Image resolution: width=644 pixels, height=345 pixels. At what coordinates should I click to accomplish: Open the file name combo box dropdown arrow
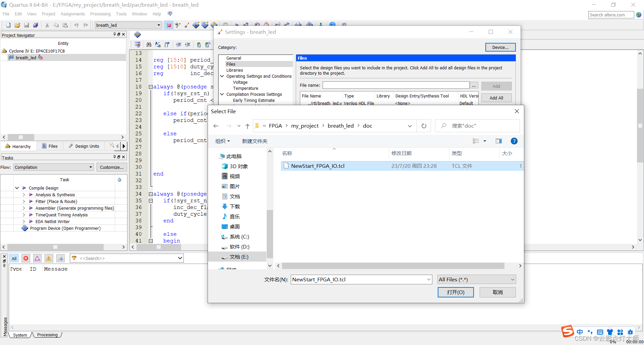429,279
